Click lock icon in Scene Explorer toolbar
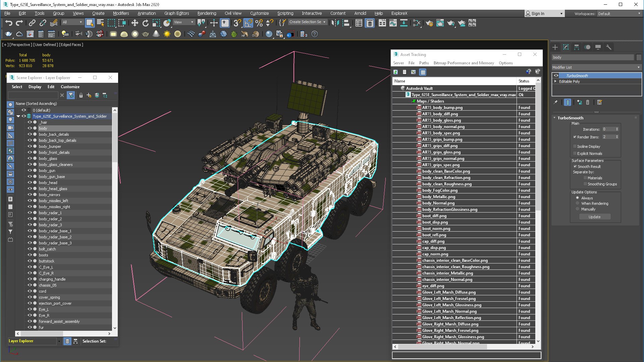644x362 pixels. [x=81, y=95]
